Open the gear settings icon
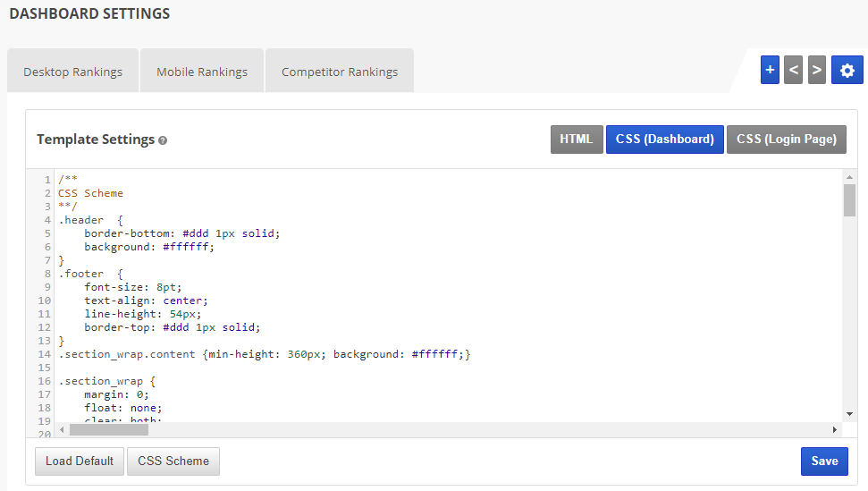This screenshot has height=491, width=868. point(847,70)
